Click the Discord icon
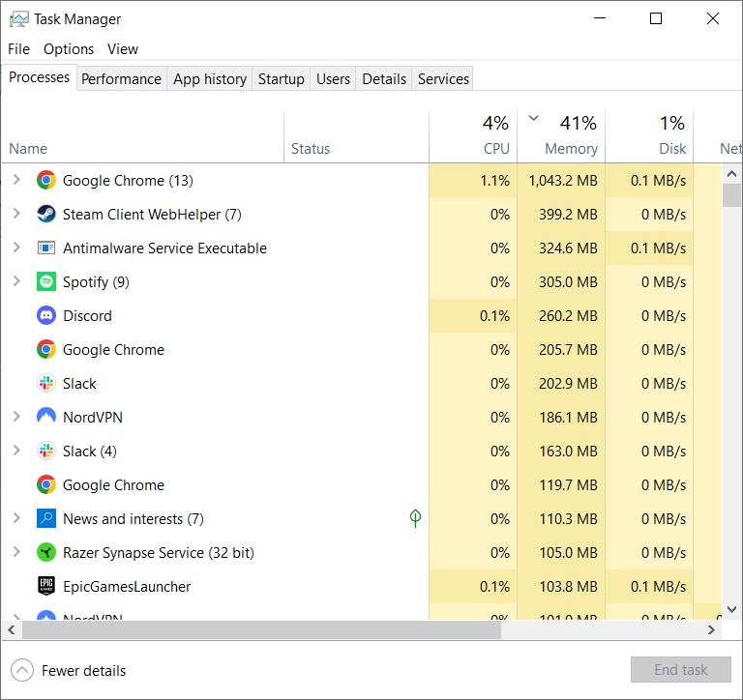The width and height of the screenshot is (743, 700). (46, 315)
